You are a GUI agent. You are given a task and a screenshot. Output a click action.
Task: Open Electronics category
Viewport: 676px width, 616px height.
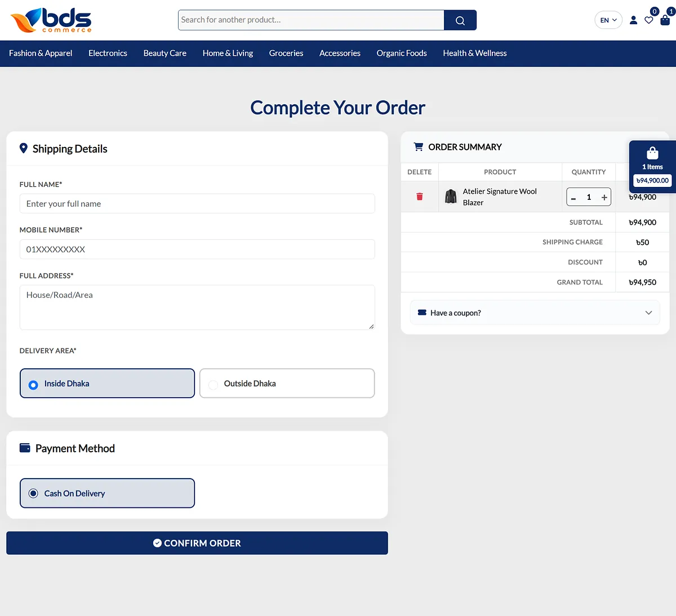(x=108, y=53)
